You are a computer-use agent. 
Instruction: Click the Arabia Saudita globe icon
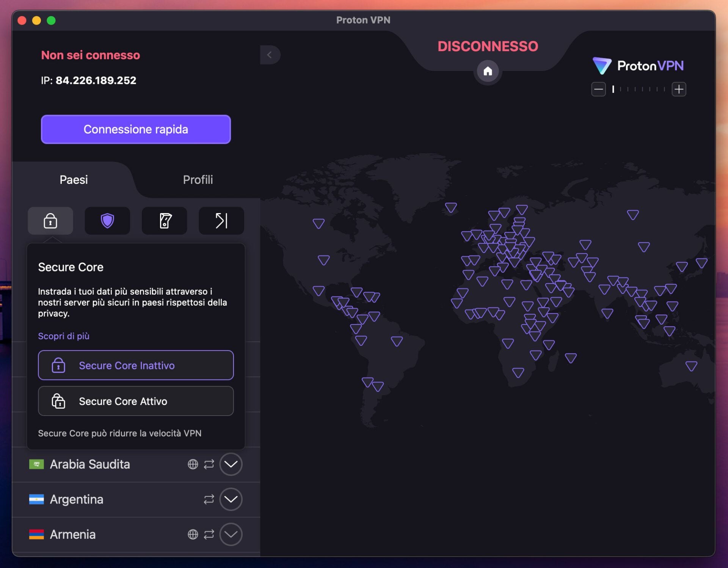click(x=193, y=464)
